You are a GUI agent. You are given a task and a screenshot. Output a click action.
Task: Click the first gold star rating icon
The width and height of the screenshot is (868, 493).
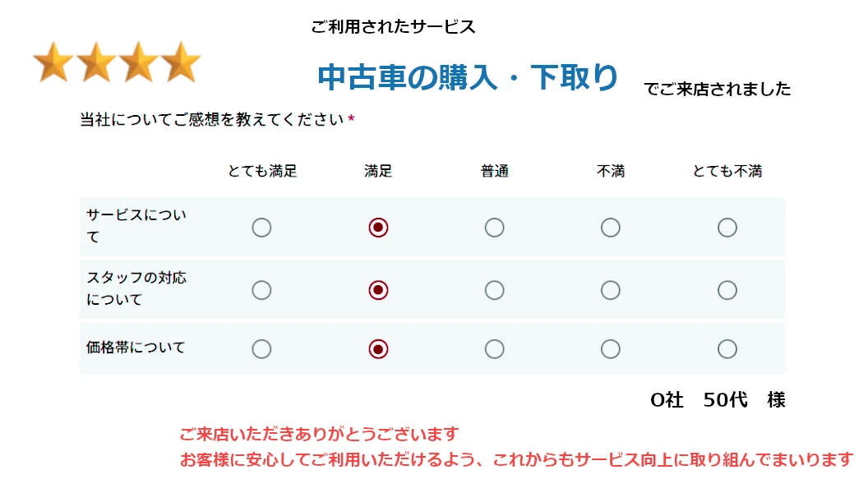(x=53, y=63)
